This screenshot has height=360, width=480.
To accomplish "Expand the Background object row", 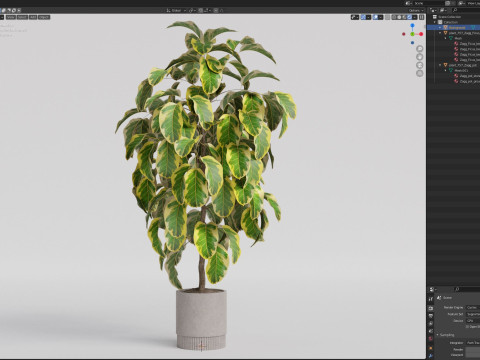I will [440, 27].
